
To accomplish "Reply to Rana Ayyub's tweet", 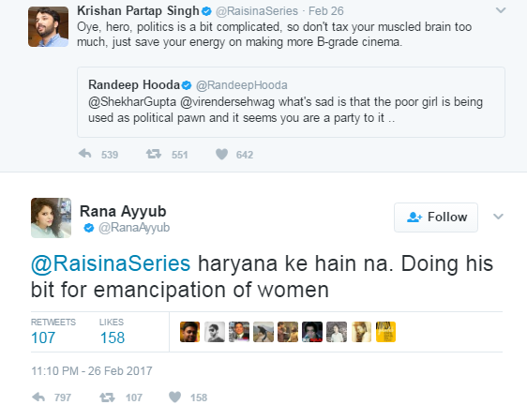I will (38, 397).
